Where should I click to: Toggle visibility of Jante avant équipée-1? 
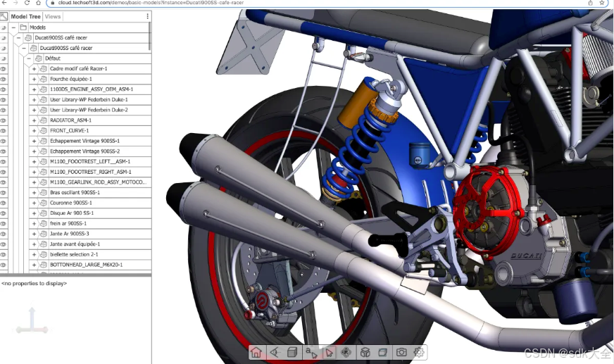4,244
